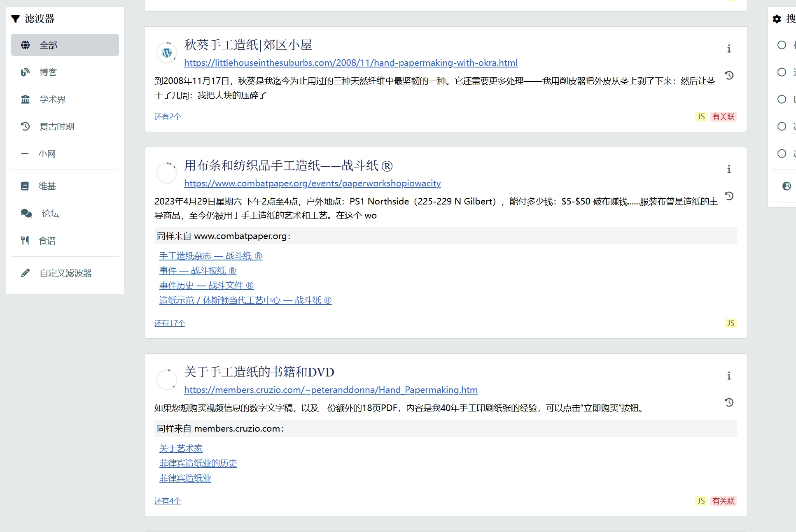The image size is (796, 532).
Task: Click the 有关联 tag on cruzio result
Action: point(724,501)
